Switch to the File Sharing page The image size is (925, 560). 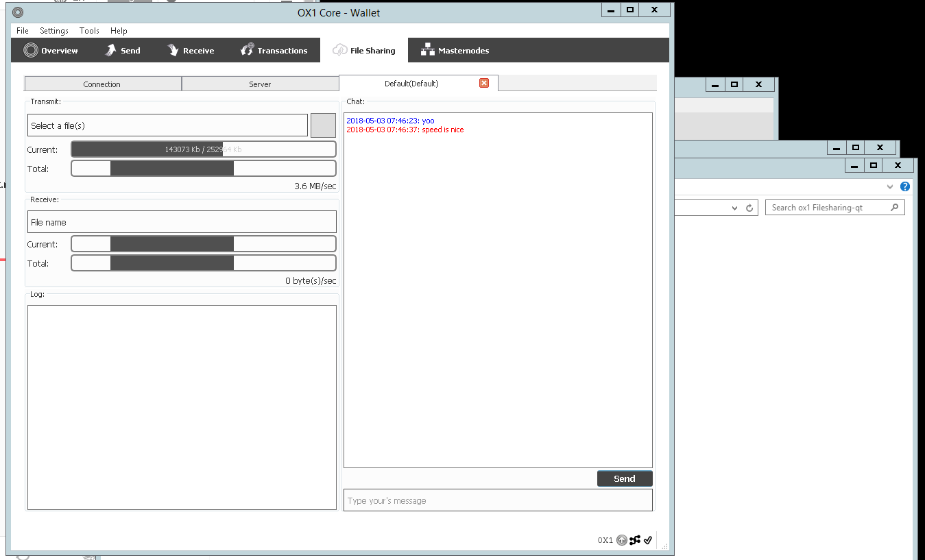(364, 51)
